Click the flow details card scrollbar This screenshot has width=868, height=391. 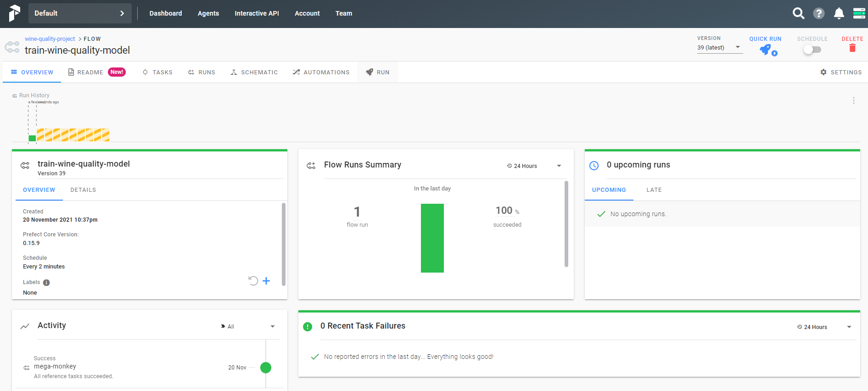284,244
